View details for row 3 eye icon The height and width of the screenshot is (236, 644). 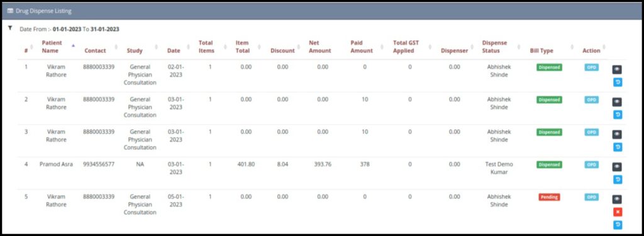point(617,135)
